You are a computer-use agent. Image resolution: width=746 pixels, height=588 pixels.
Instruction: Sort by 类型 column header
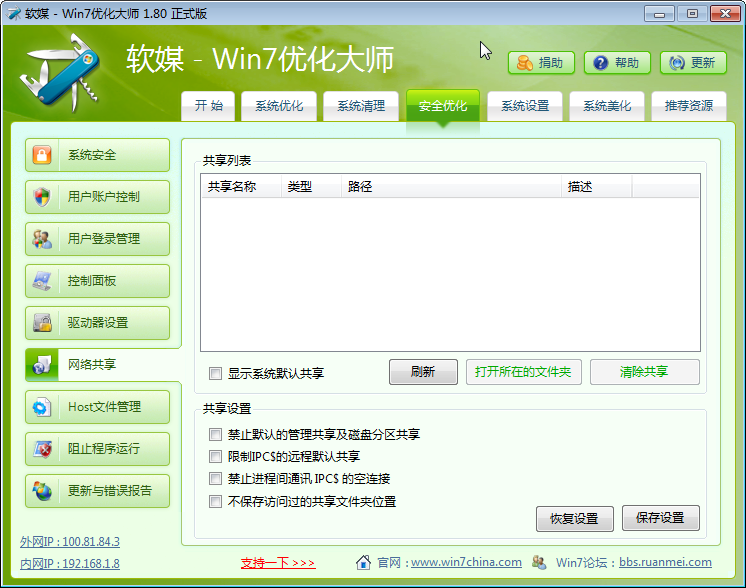point(312,186)
